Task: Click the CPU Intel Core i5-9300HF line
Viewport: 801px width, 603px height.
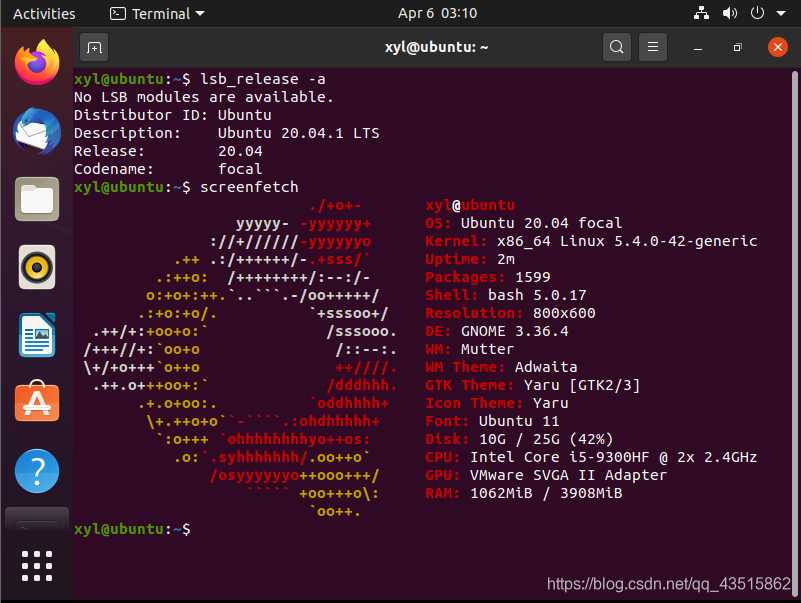Action: [x=591, y=457]
